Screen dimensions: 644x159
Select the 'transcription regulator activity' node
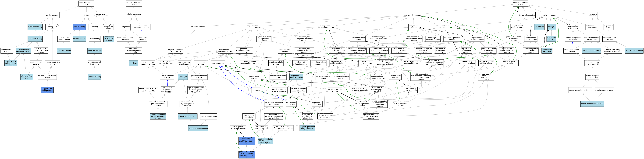101,15
